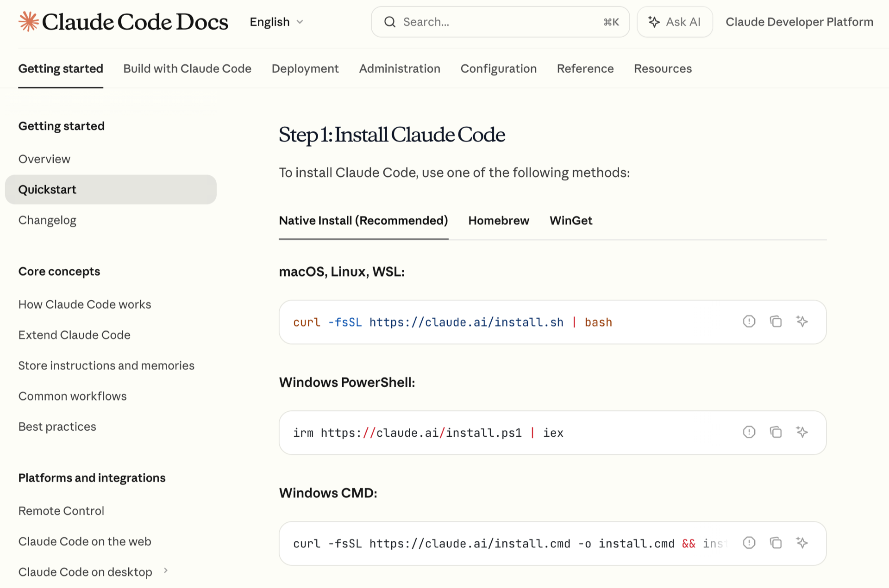This screenshot has width=889, height=588.
Task: Report issue icon on PowerShell code block
Action: (749, 432)
